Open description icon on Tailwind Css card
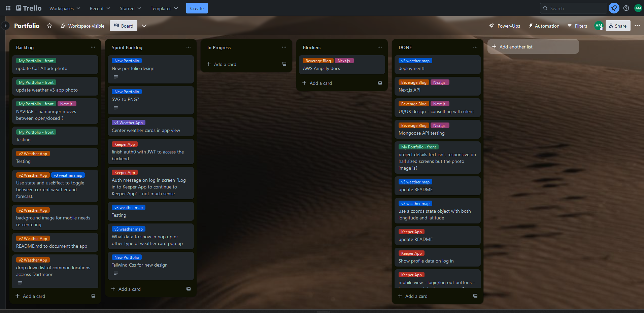Screen dimensions: 644x313 pyautogui.click(x=116, y=273)
